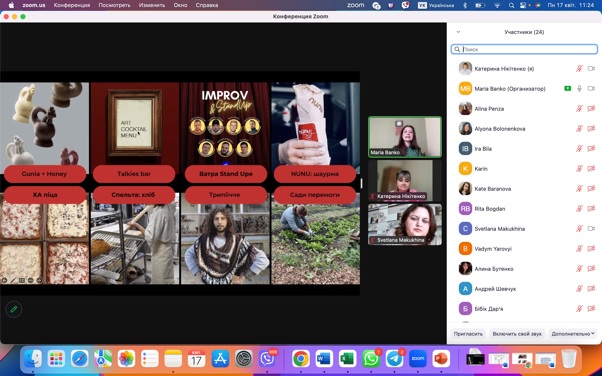Image resolution: width=602 pixels, height=376 pixels.
Task: Open the Українська input language menu
Action: click(436, 5)
